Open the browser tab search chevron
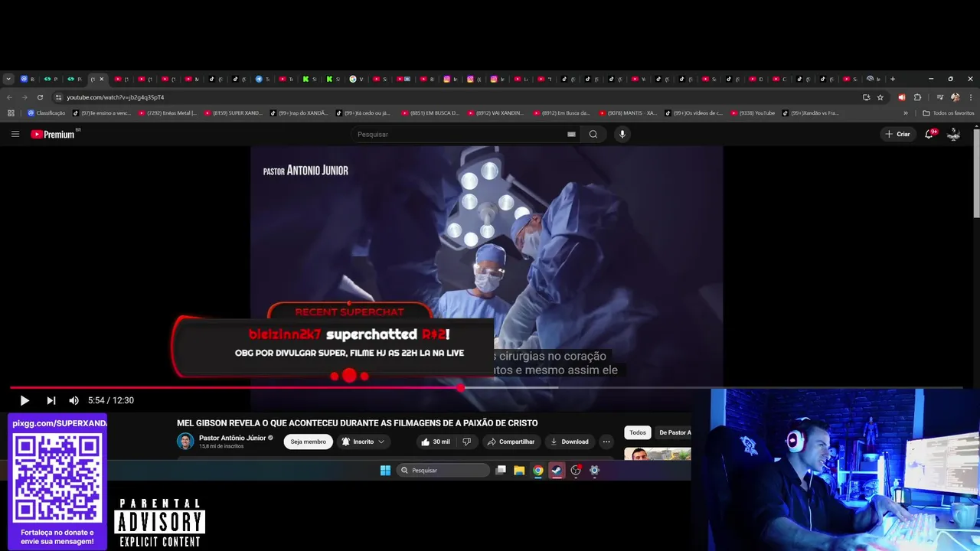This screenshot has width=980, height=551. (8, 79)
